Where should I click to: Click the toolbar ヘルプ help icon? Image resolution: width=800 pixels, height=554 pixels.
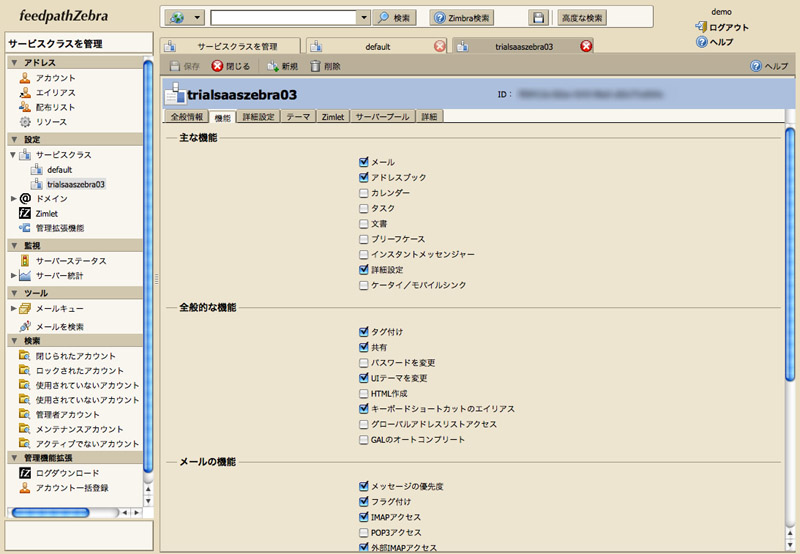click(756, 66)
